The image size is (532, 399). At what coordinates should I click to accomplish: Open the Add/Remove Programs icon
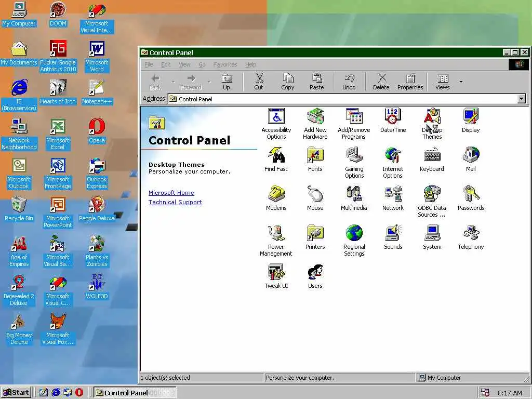click(354, 124)
